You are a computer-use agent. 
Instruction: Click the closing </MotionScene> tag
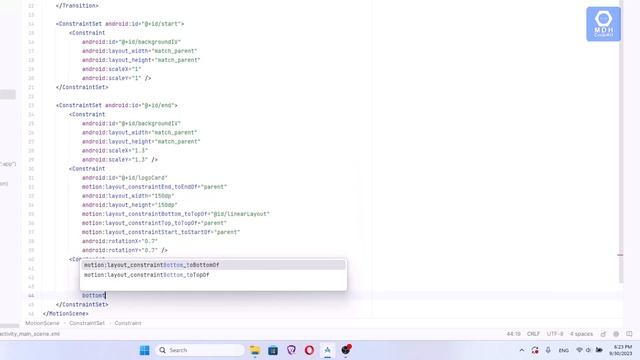click(x=65, y=314)
